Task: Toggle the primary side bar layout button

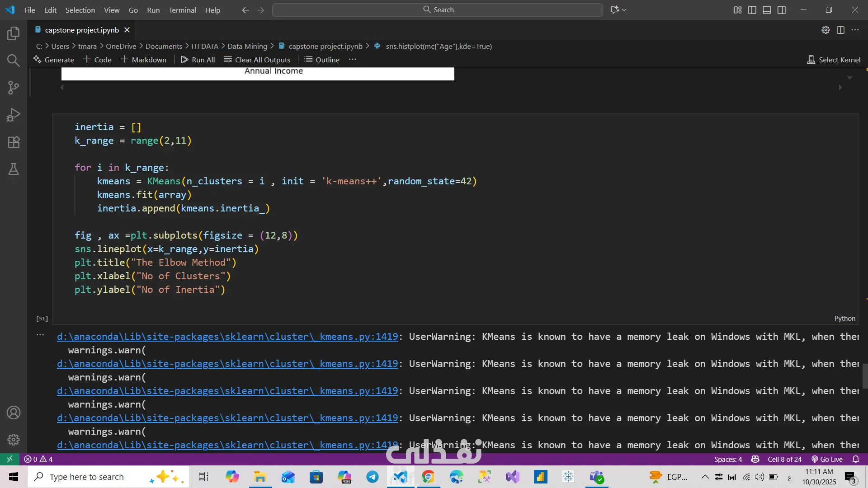Action: pyautogui.click(x=752, y=10)
